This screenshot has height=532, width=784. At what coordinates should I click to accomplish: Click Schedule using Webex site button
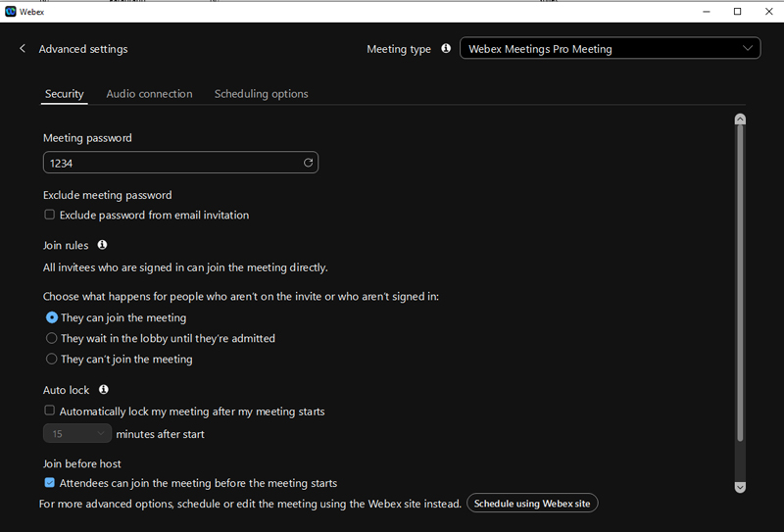pyautogui.click(x=532, y=504)
